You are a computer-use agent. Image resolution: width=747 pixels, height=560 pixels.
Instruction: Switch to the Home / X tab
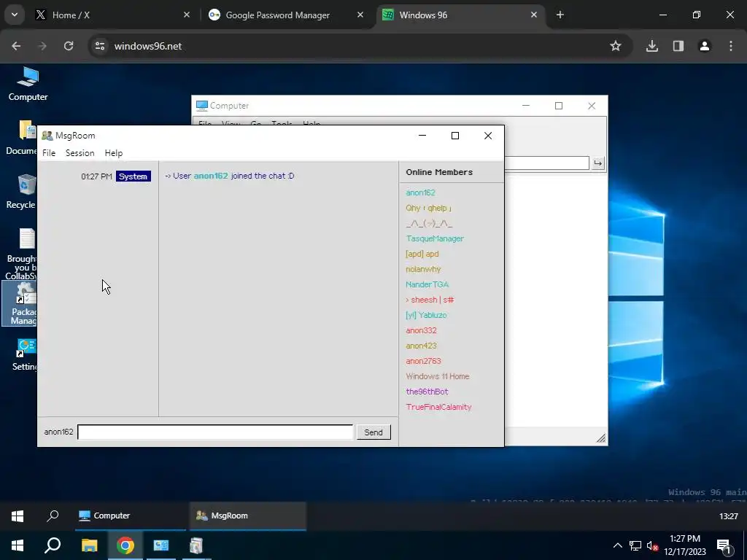(113, 15)
